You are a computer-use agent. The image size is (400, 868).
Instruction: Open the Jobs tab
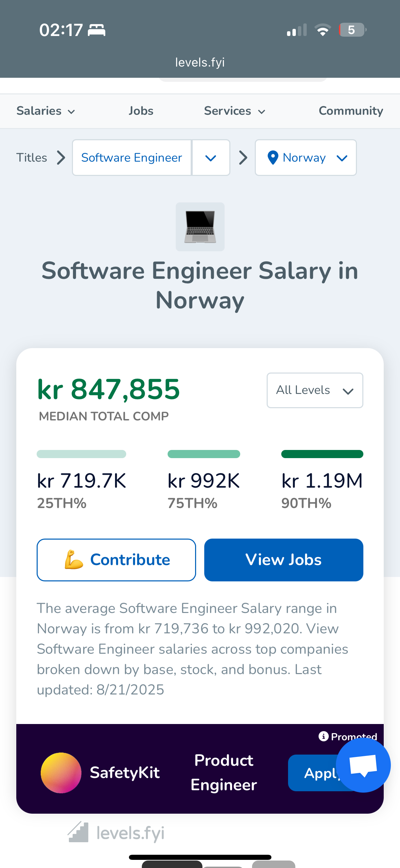point(141,111)
